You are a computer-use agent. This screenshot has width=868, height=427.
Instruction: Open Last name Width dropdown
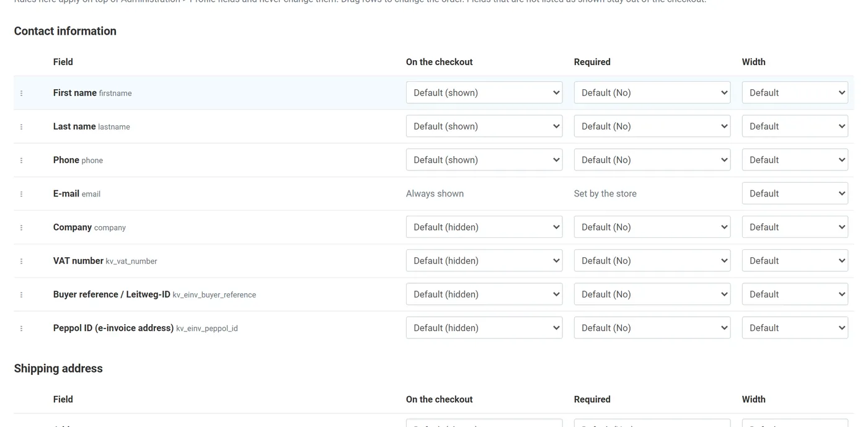(x=795, y=126)
